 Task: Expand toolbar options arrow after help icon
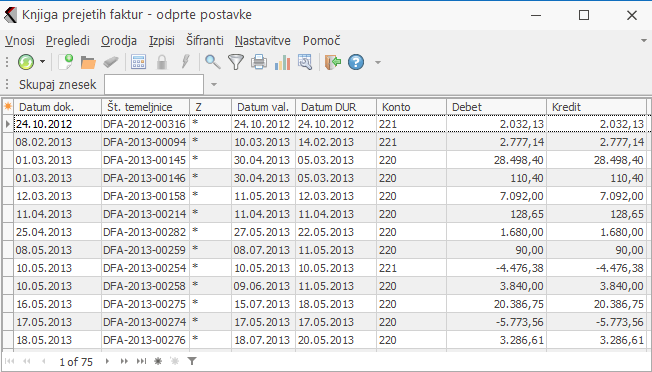378,63
